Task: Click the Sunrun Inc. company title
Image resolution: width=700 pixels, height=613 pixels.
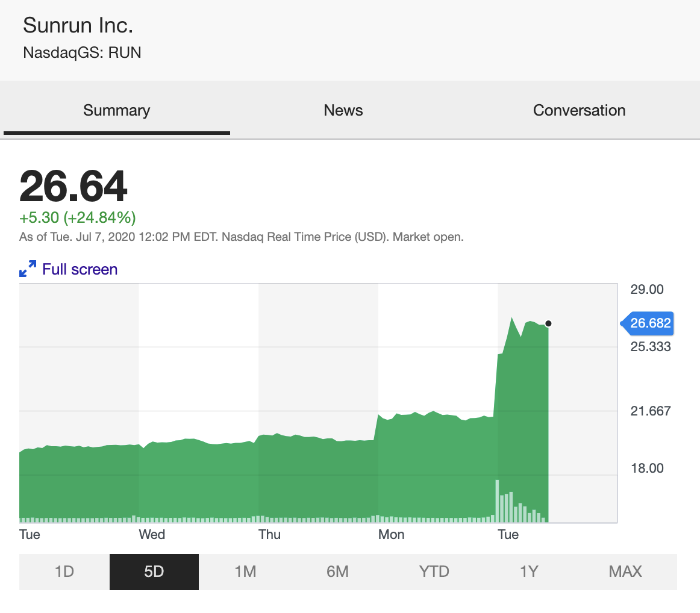Action: pyautogui.click(x=78, y=25)
